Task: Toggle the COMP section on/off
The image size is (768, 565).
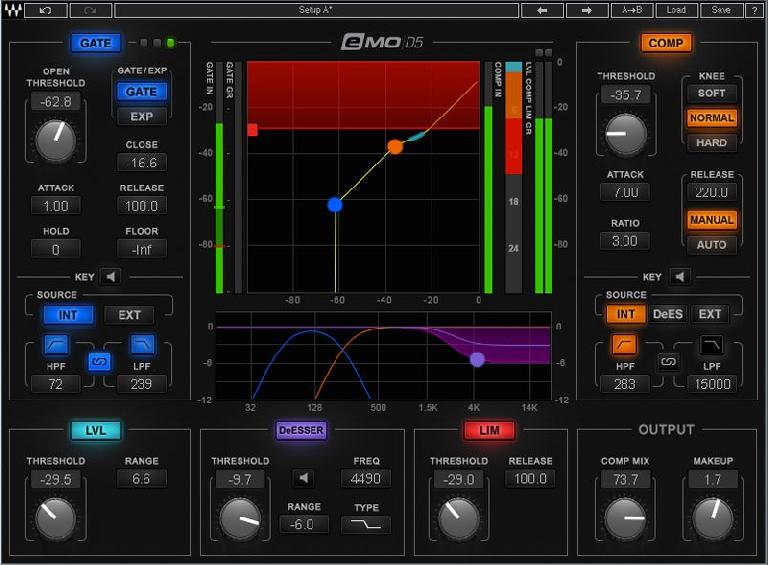Action: point(666,43)
